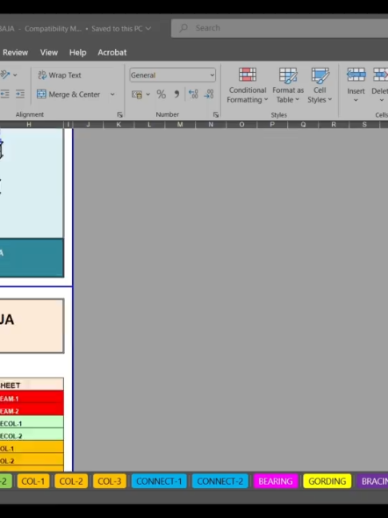Expand the Insert dropdown arrow

tap(356, 100)
